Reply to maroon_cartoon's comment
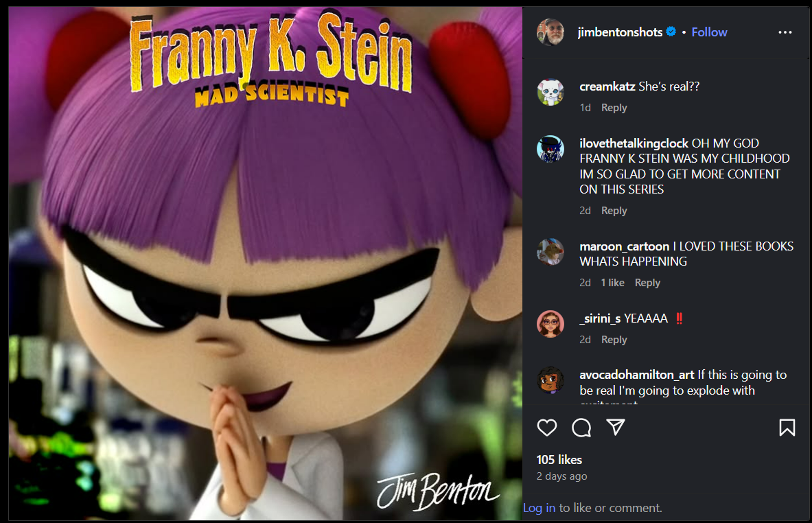 (647, 283)
